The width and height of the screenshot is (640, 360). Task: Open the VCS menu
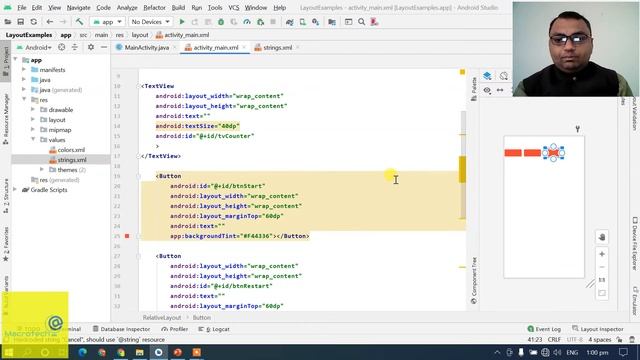click(x=233, y=8)
